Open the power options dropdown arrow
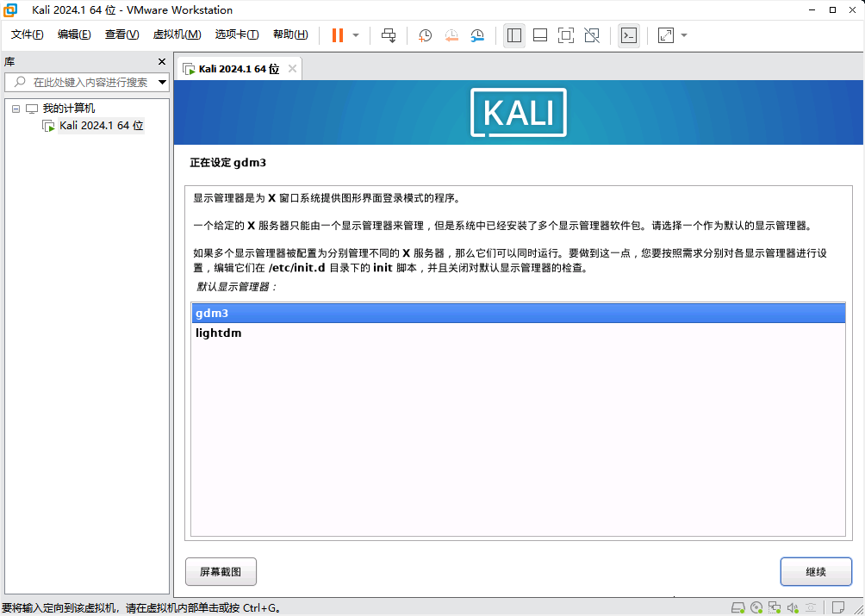The width and height of the screenshot is (865, 616). tap(356, 35)
